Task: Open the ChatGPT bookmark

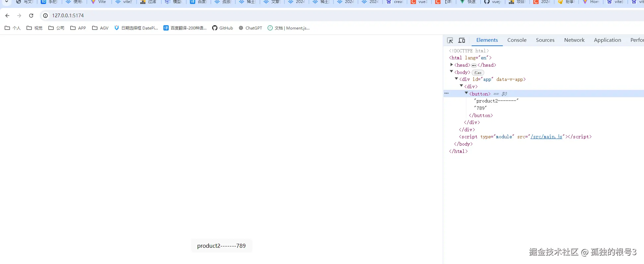Action: click(250, 28)
